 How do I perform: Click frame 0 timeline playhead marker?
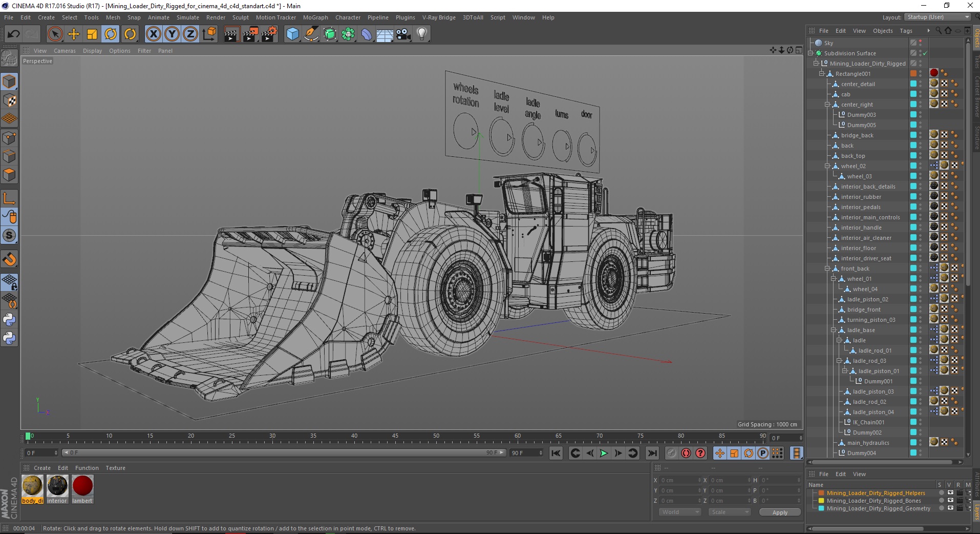[28, 437]
